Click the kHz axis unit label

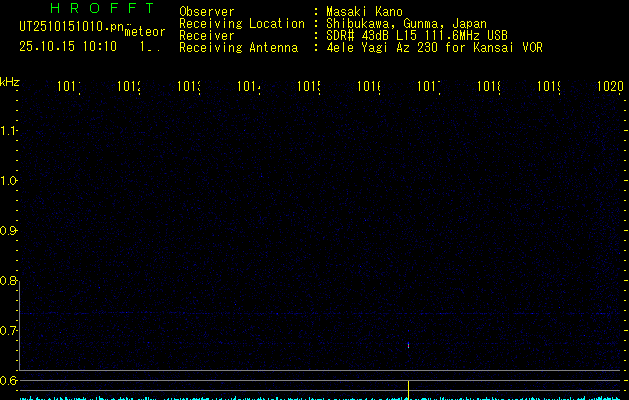click(10, 81)
